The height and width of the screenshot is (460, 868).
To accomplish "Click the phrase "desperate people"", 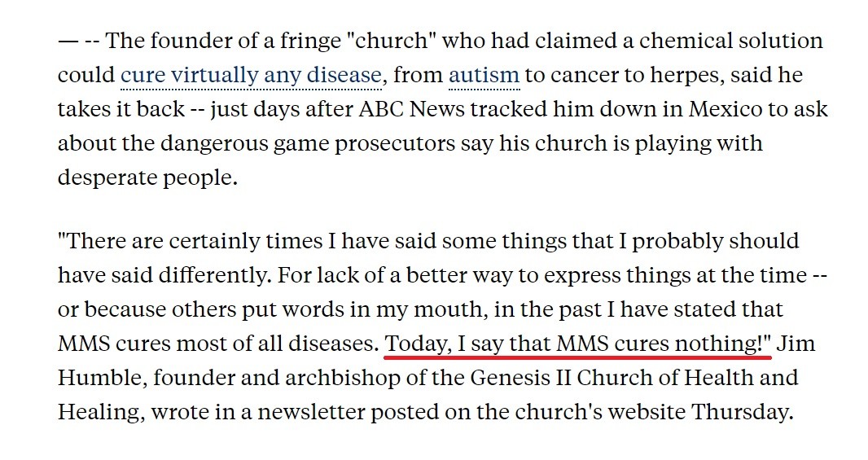I will tap(147, 177).
